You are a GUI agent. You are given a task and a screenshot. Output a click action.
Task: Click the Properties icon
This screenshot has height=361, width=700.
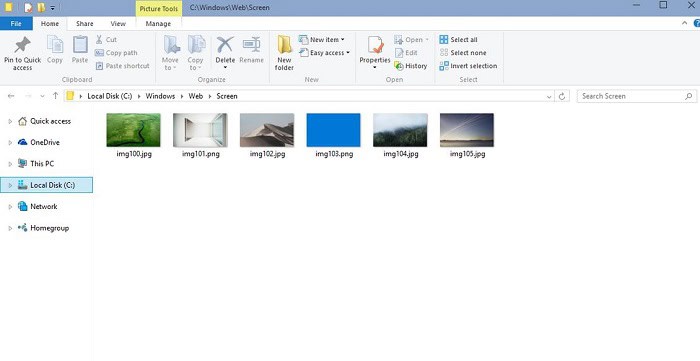pos(375,45)
